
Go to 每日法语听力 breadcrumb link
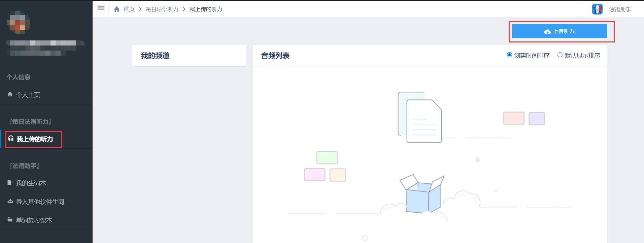(x=162, y=9)
